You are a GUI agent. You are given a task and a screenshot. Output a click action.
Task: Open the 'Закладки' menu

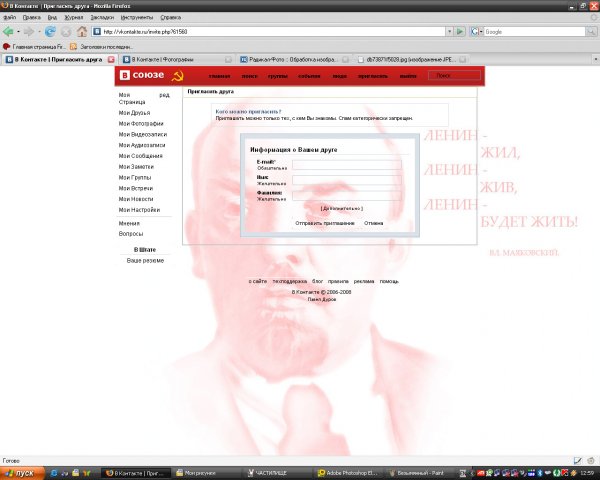click(102, 17)
